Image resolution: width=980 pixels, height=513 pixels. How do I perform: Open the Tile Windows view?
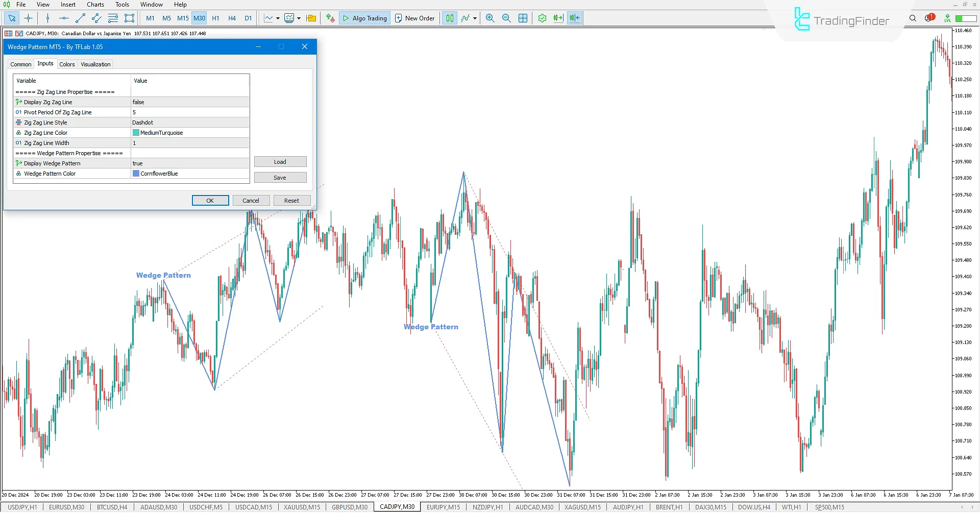(x=523, y=18)
